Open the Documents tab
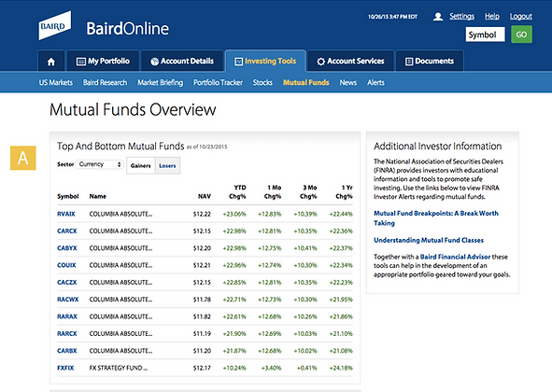The image size is (552, 392). (x=430, y=62)
